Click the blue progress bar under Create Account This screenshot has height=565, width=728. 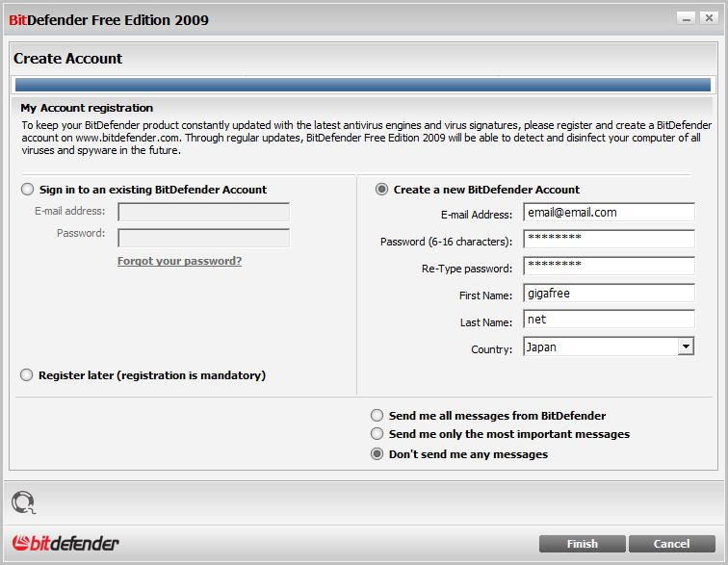[x=363, y=85]
